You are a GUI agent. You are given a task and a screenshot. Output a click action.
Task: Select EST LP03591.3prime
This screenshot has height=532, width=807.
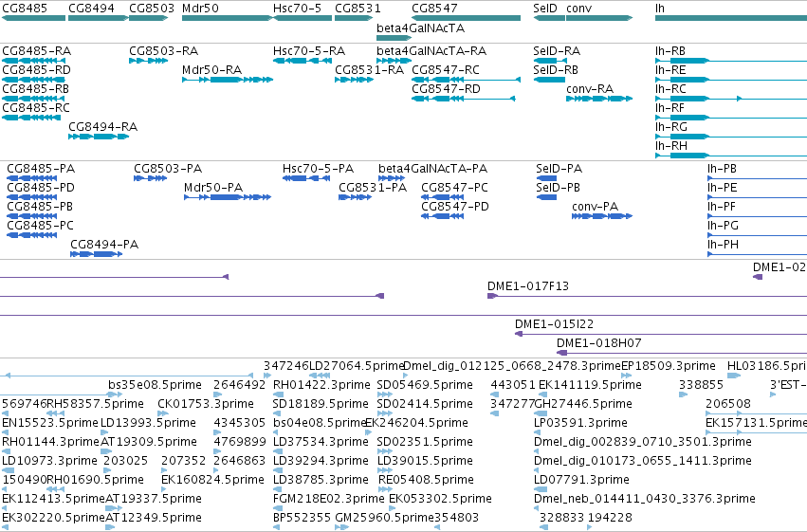coord(580,423)
